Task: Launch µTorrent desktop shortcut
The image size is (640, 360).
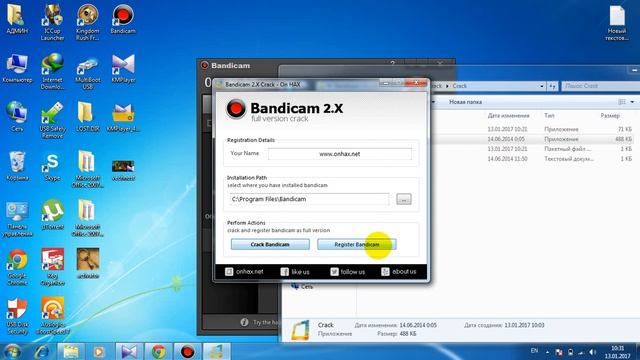Action: (x=52, y=215)
